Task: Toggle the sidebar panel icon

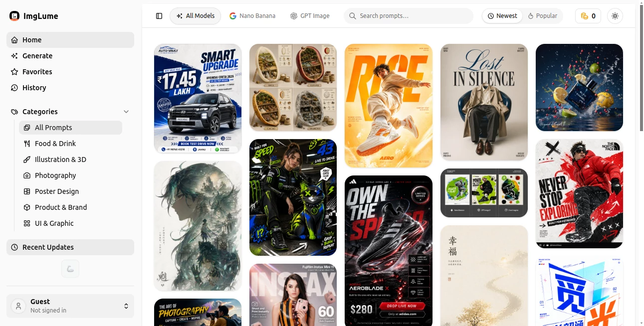Action: tap(159, 16)
